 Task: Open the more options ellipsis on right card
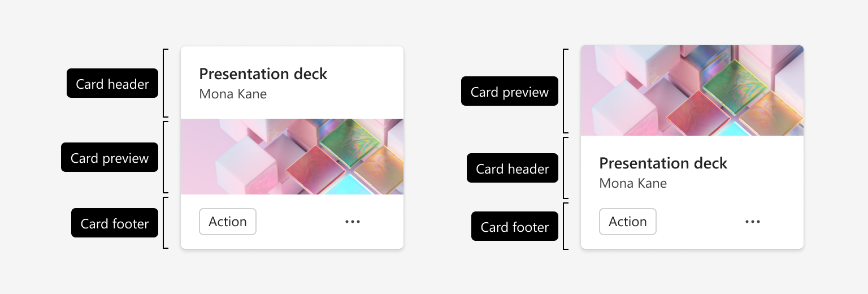pyautogui.click(x=753, y=222)
